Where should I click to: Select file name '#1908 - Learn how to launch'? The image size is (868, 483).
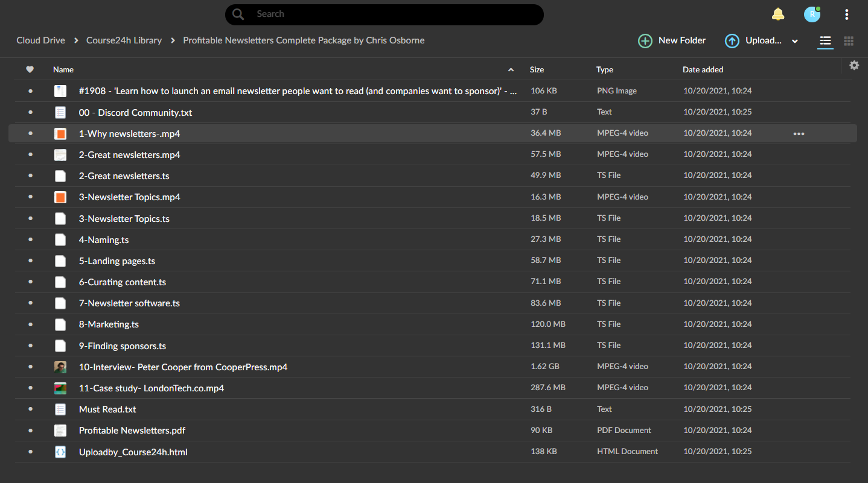298,91
